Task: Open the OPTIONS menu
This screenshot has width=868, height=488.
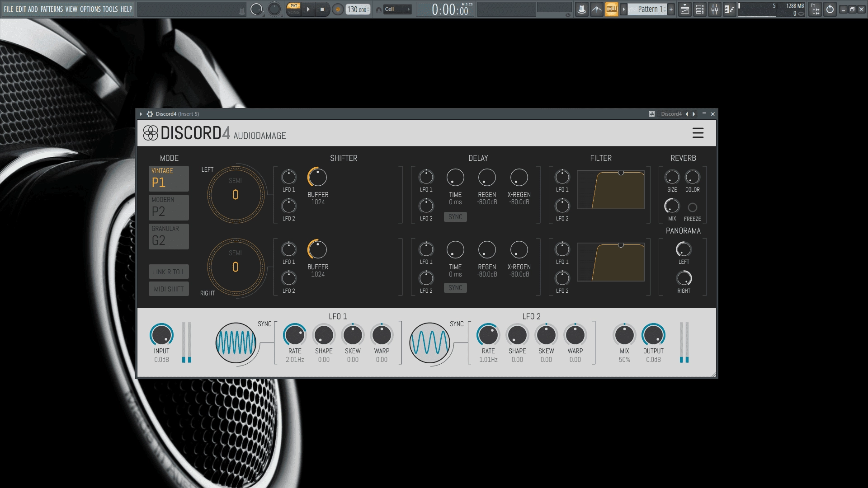Action: point(90,9)
